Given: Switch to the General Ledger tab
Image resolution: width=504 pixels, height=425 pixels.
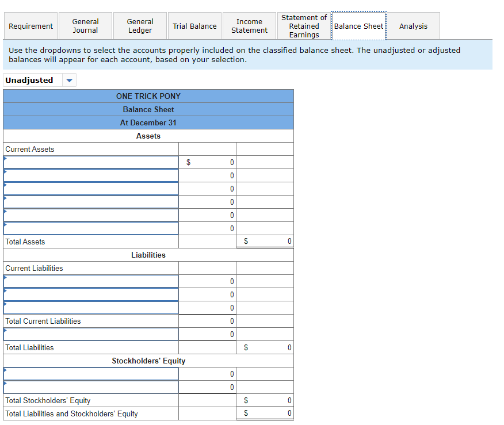Looking at the screenshot, I should (140, 25).
